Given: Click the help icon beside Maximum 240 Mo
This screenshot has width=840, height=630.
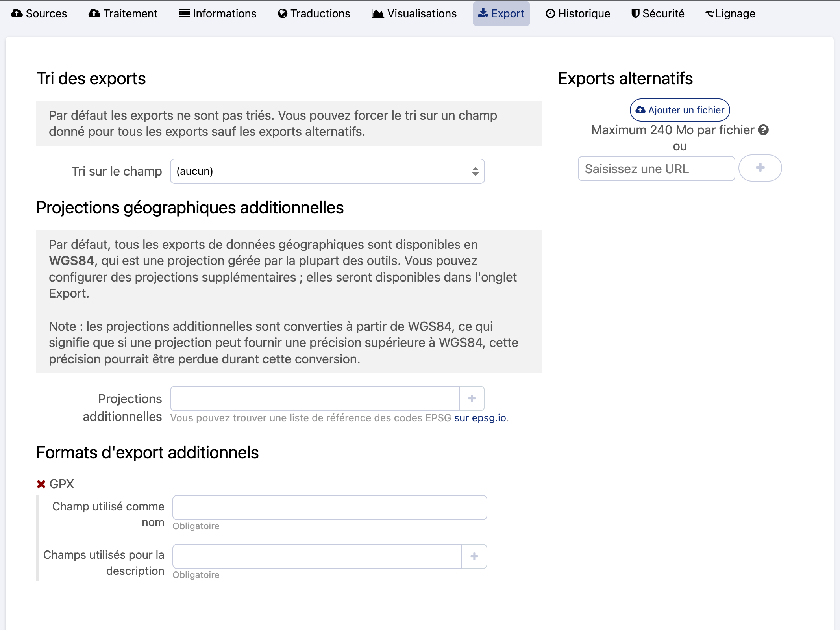Looking at the screenshot, I should point(763,130).
